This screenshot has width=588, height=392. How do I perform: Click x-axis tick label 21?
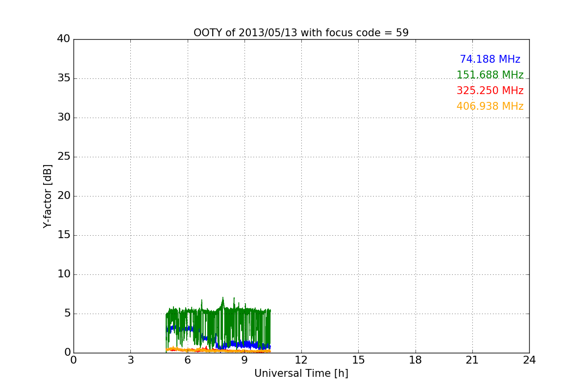click(472, 360)
